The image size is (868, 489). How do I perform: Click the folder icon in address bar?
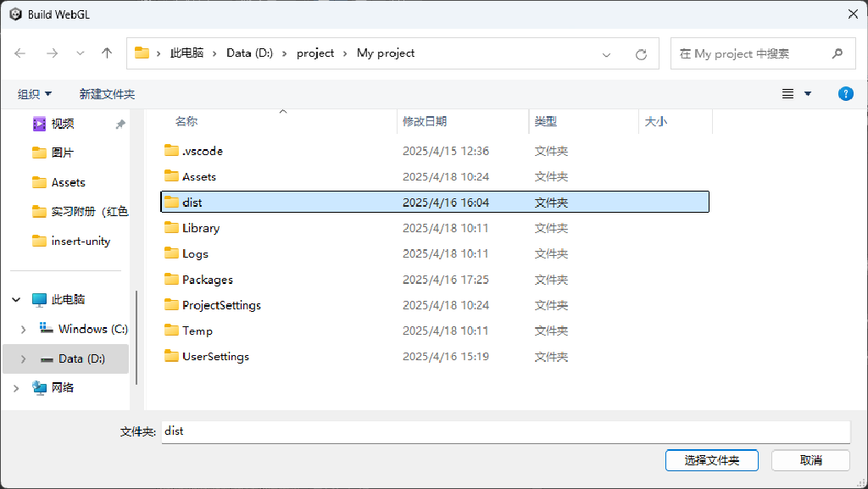pos(142,53)
